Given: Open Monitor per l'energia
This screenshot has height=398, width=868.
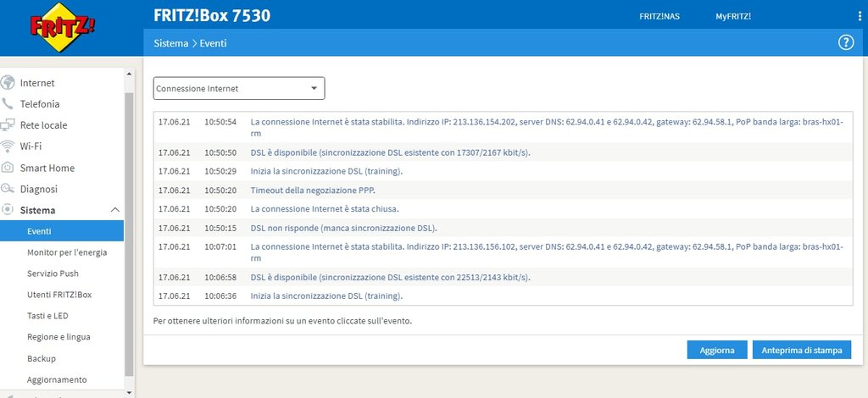Looking at the screenshot, I should click(x=67, y=252).
